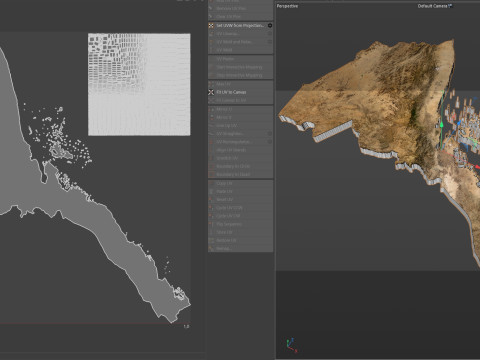Click the UV tile grid thumbnail in UV editor
Viewport: 480px width, 360px height.
pos(139,84)
